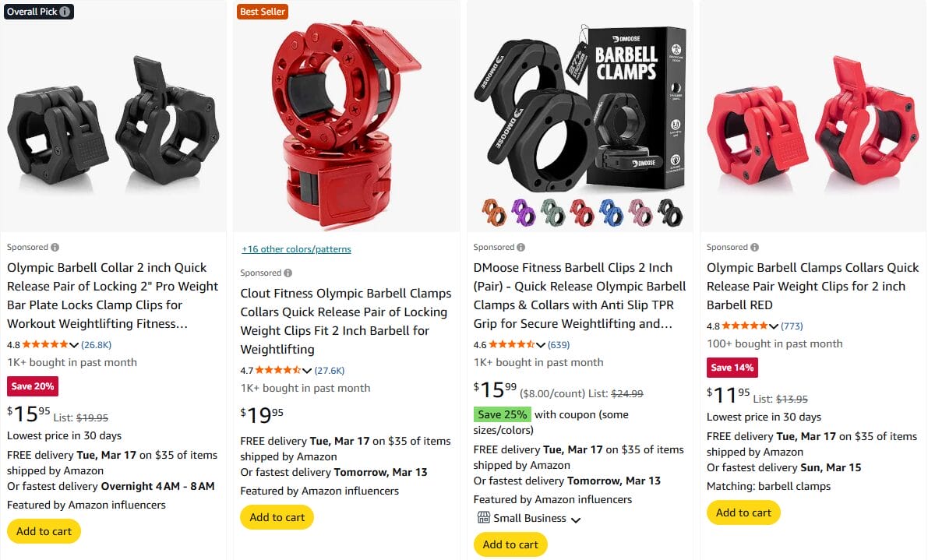Click the 4.8 star icons on first product

pos(44,343)
